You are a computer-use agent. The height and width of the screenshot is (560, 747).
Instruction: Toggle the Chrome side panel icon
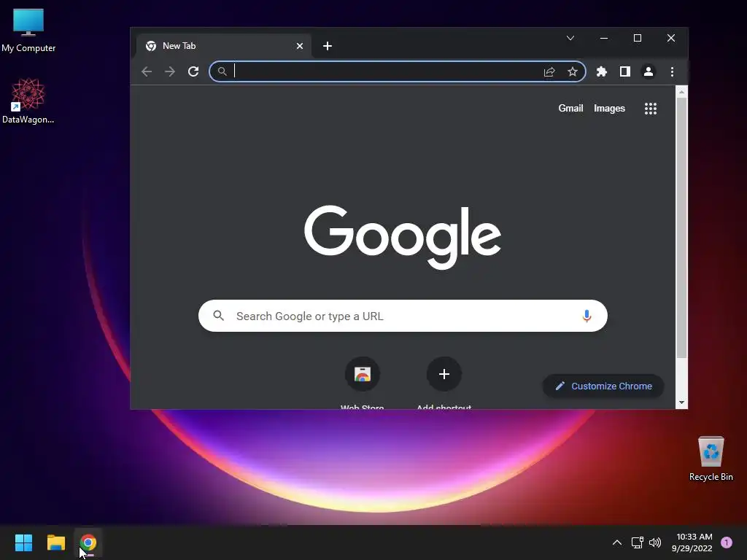pyautogui.click(x=625, y=71)
